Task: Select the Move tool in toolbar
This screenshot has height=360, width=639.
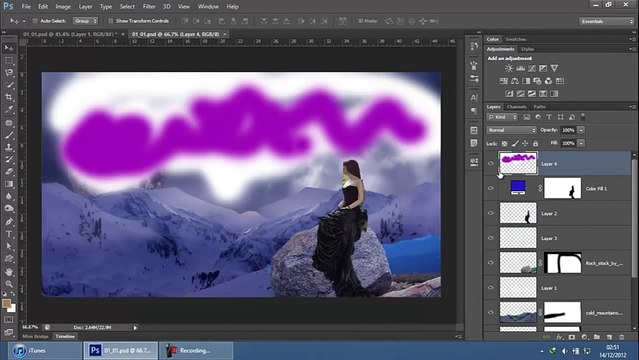Action: coord(9,48)
